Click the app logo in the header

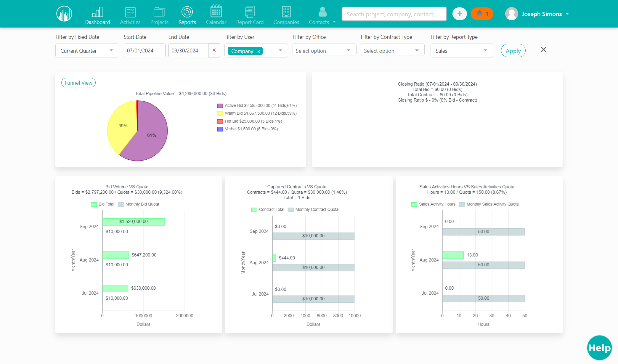click(64, 14)
